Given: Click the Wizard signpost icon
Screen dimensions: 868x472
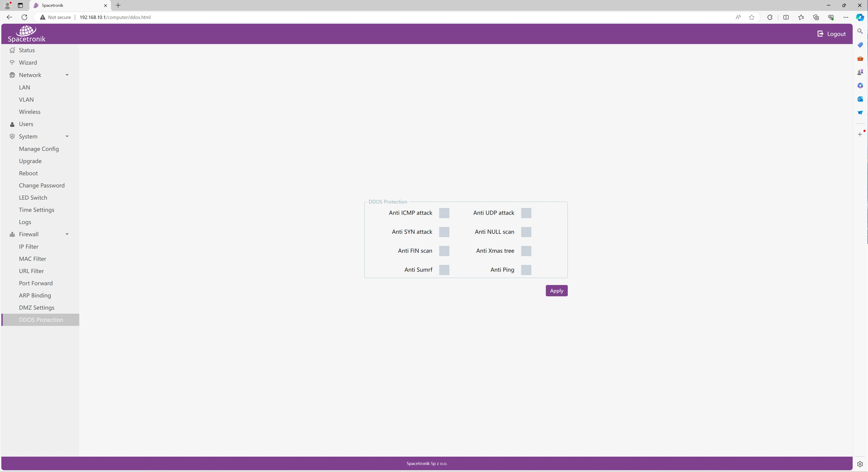Looking at the screenshot, I should pyautogui.click(x=12, y=63).
